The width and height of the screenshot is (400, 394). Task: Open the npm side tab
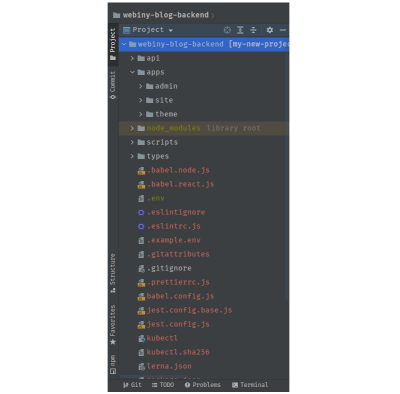pos(113,364)
